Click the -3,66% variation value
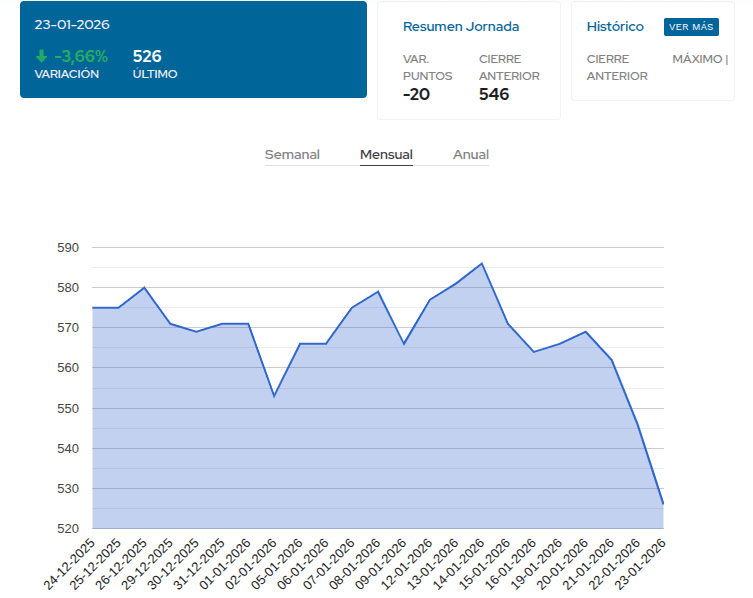The height and width of the screenshot is (598, 753). tap(80, 56)
